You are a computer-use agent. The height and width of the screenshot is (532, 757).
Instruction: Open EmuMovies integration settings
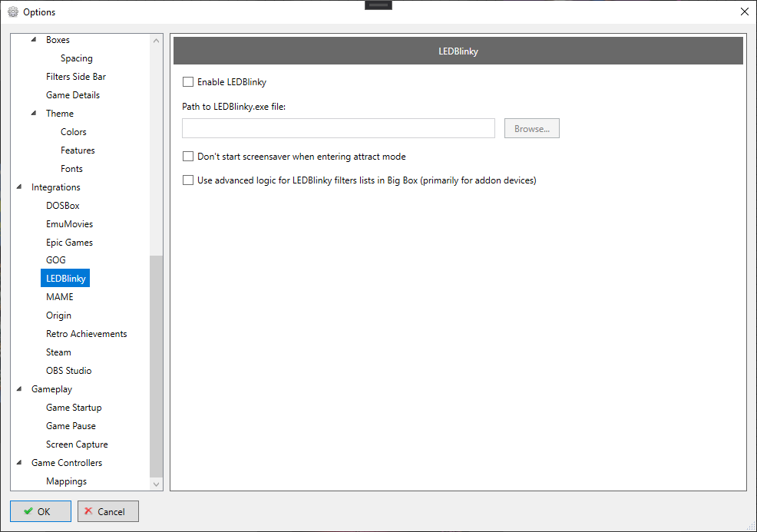point(70,224)
